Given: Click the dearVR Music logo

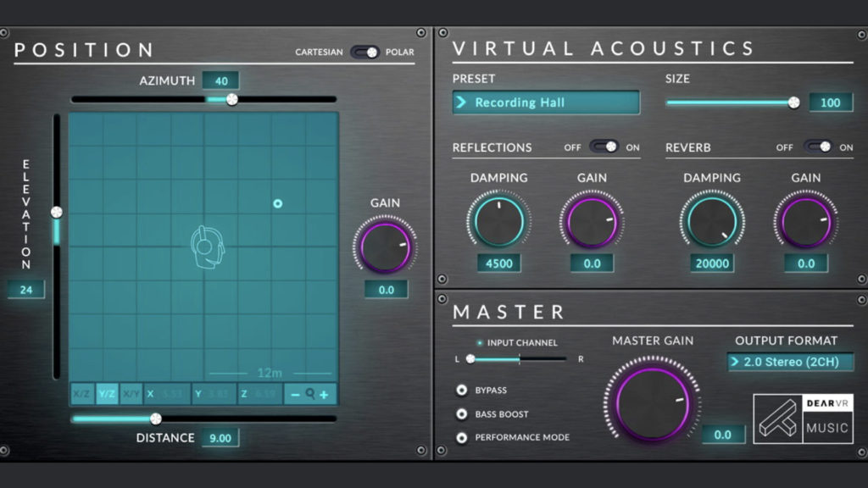Looking at the screenshot, I should 803,419.
